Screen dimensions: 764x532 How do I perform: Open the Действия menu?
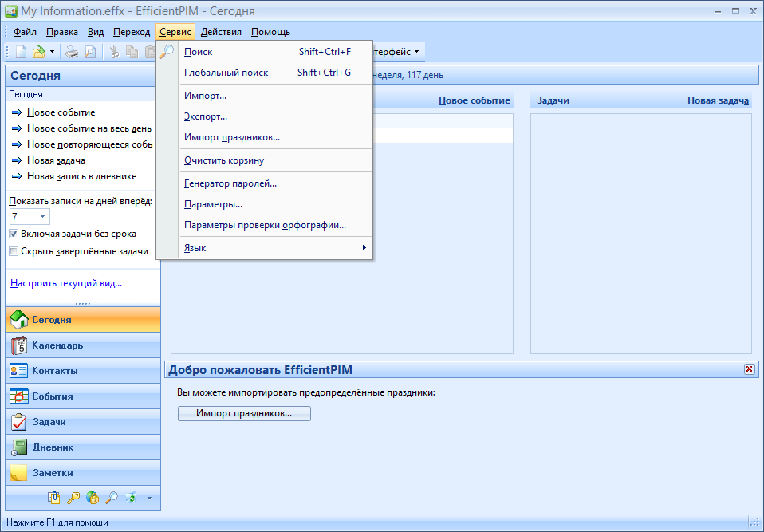221,32
